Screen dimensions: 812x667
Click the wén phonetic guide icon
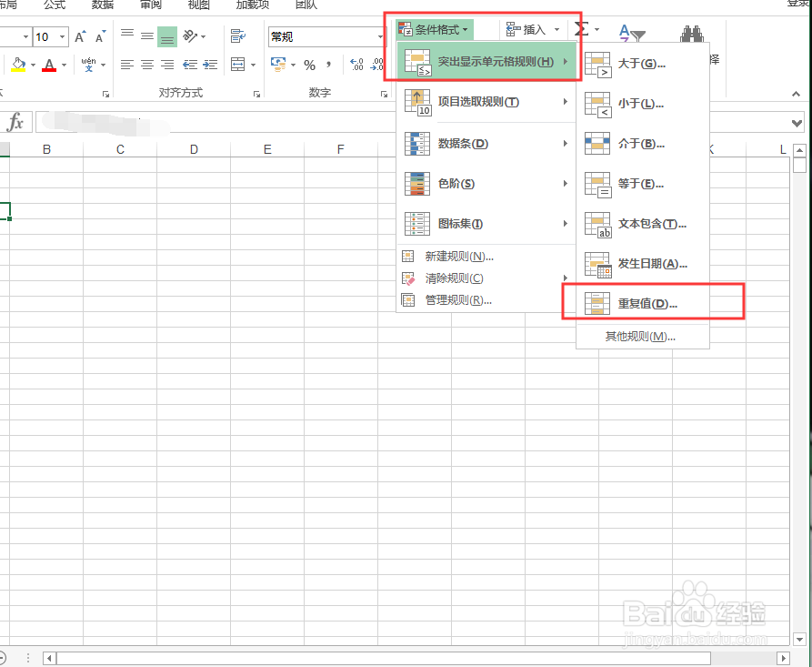[x=88, y=65]
